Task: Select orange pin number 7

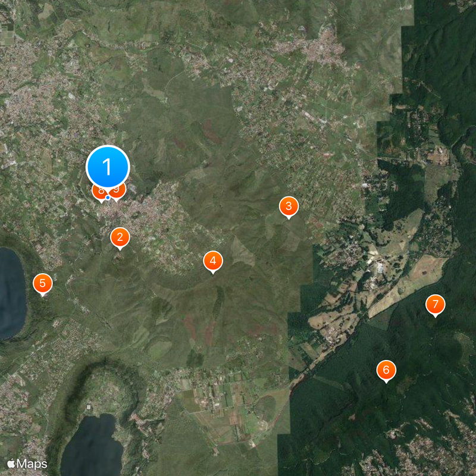Action: pyautogui.click(x=436, y=304)
